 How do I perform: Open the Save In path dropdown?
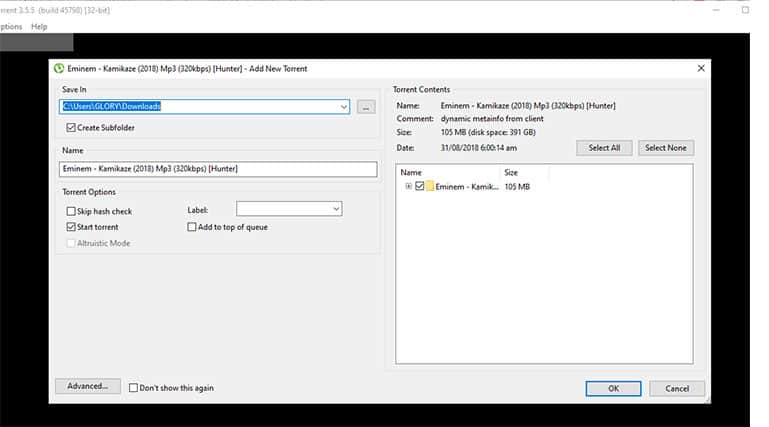pyautogui.click(x=343, y=107)
